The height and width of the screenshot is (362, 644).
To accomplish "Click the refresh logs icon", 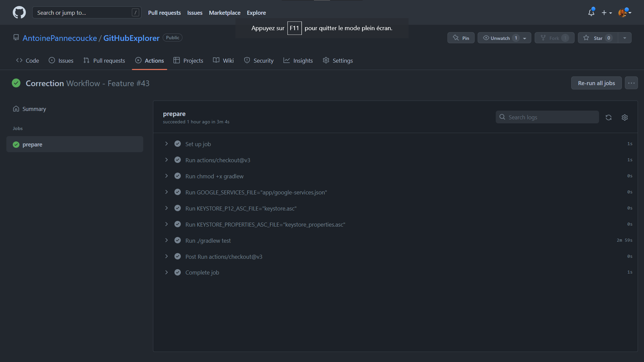I will click(608, 117).
